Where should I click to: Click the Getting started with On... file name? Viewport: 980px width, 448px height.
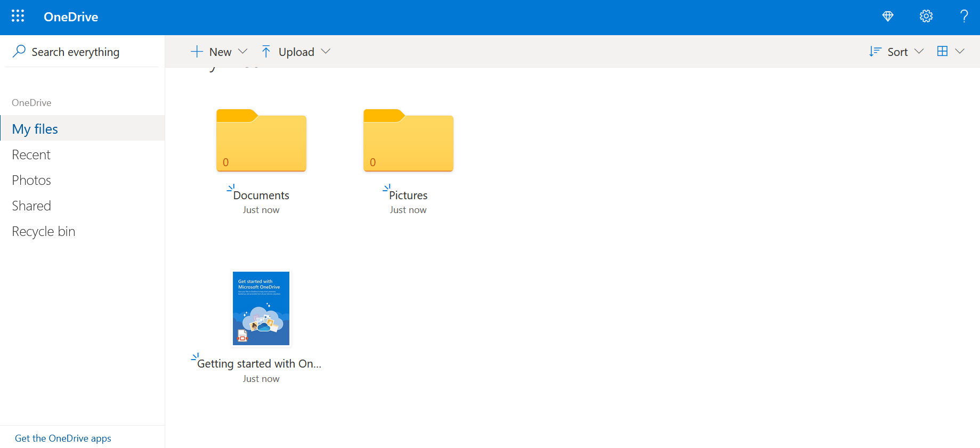point(259,364)
